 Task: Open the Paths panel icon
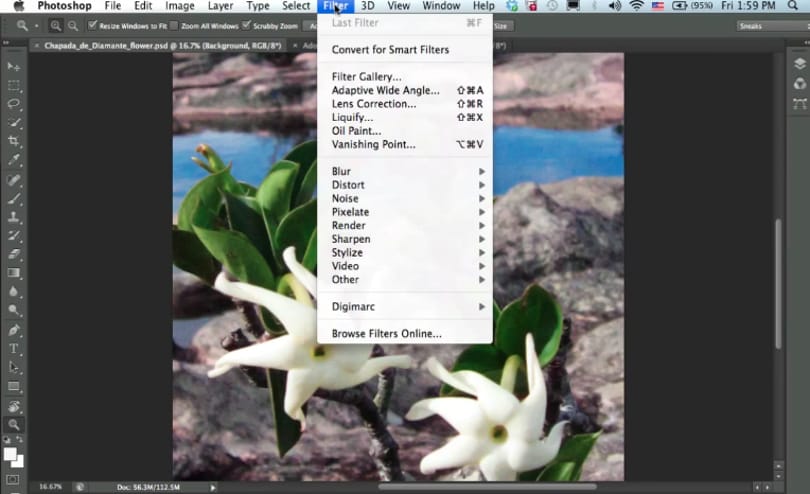pyautogui.click(x=800, y=104)
